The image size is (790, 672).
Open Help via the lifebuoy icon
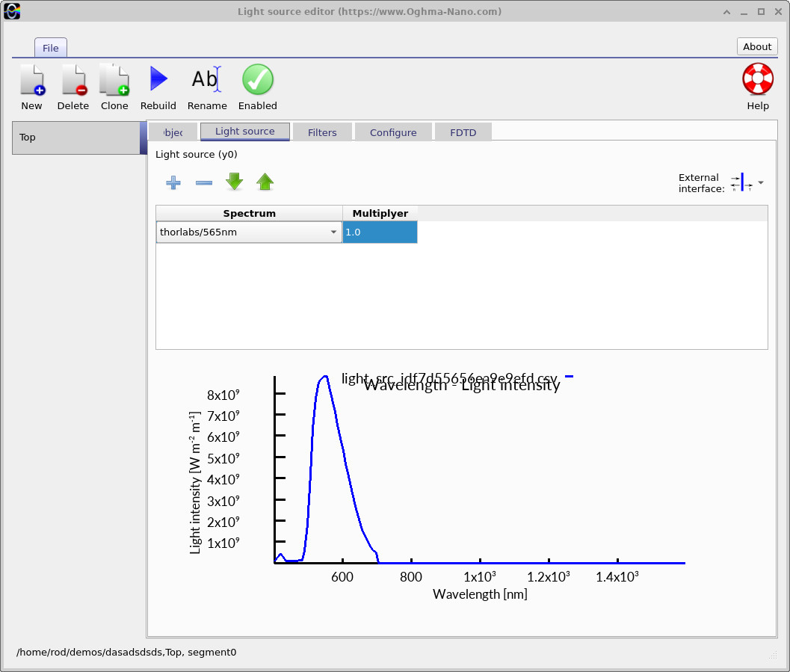point(758,87)
